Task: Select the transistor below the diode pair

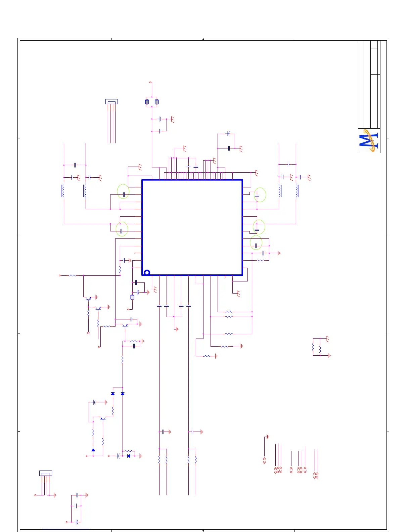Action: click(x=103, y=418)
